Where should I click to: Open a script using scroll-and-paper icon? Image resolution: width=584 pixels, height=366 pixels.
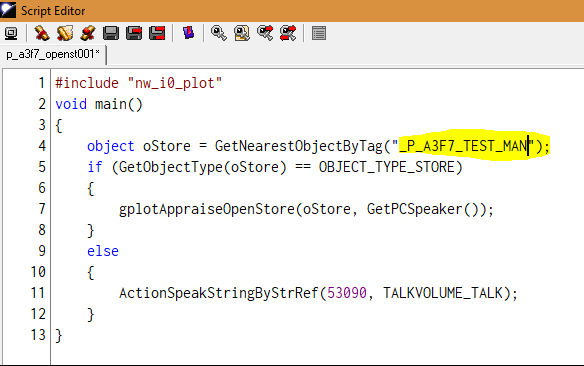click(x=65, y=34)
